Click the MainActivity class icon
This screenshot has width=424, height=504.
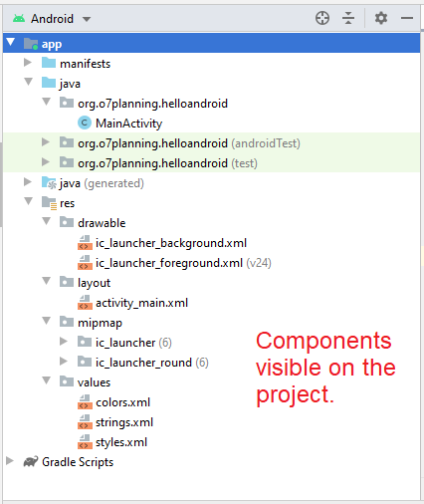(85, 124)
